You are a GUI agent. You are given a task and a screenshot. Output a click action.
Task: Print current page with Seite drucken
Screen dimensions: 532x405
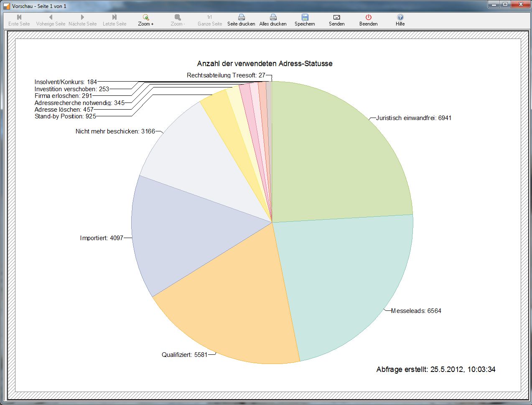tap(241, 18)
